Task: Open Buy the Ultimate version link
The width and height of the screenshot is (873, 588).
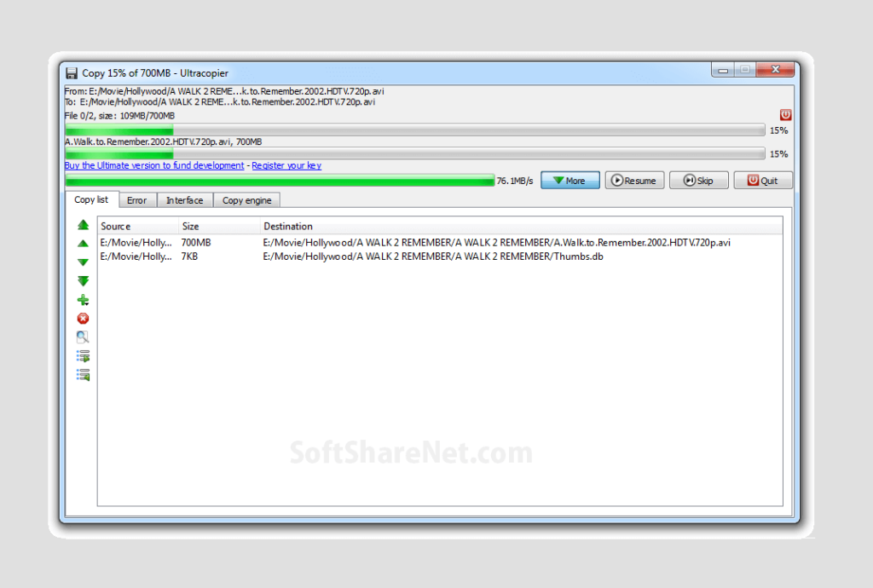Action: click(x=154, y=165)
